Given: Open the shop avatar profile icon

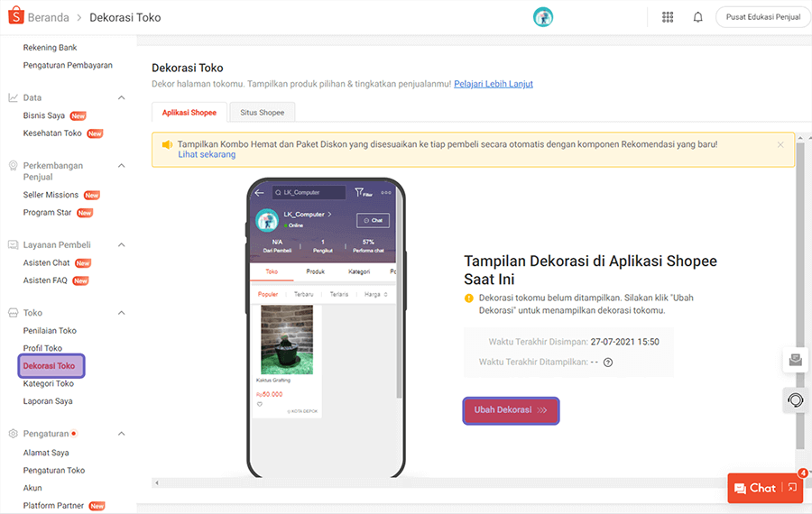Looking at the screenshot, I should pos(543,17).
